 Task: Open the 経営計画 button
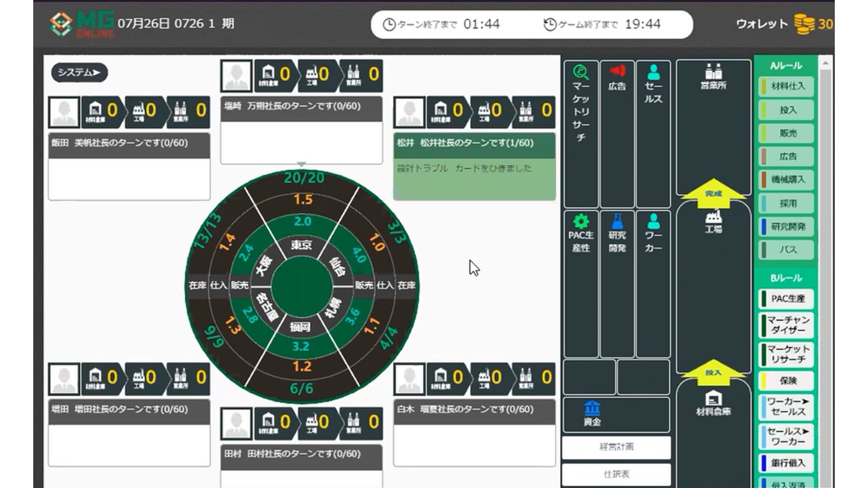click(x=616, y=447)
